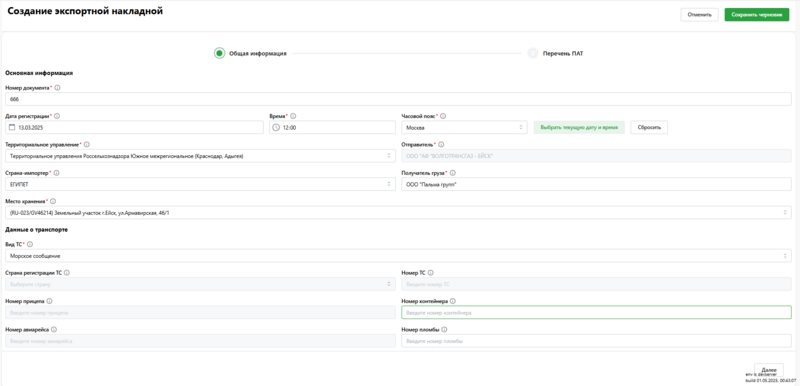Click clock icon in Время field
Screen dimensions: 800x386
[x=276, y=127]
